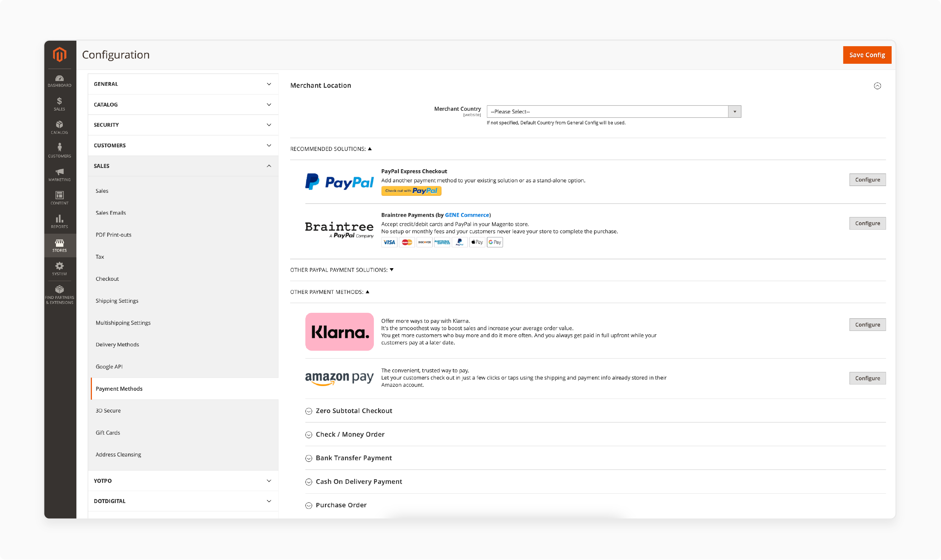Click the Discover card icon

click(424, 242)
